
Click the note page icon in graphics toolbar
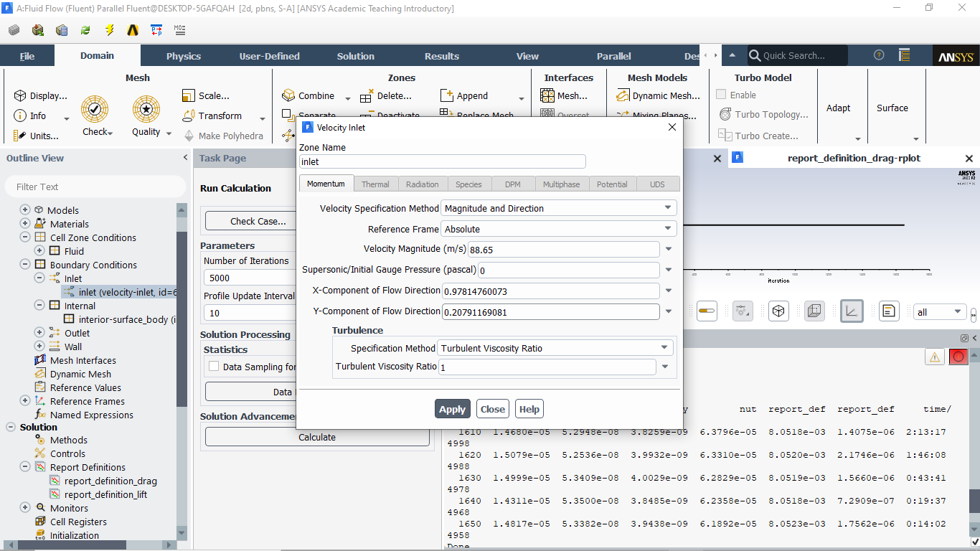pos(888,311)
